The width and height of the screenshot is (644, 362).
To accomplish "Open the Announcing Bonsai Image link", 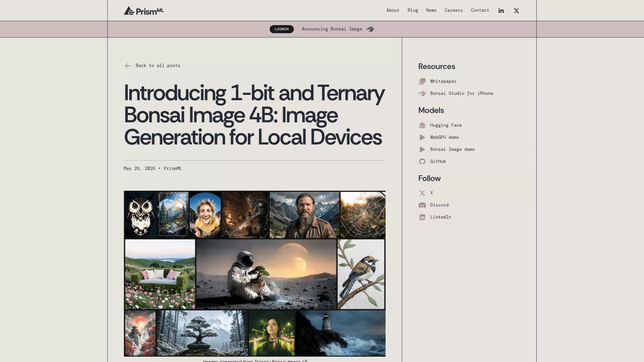I will pos(332,29).
